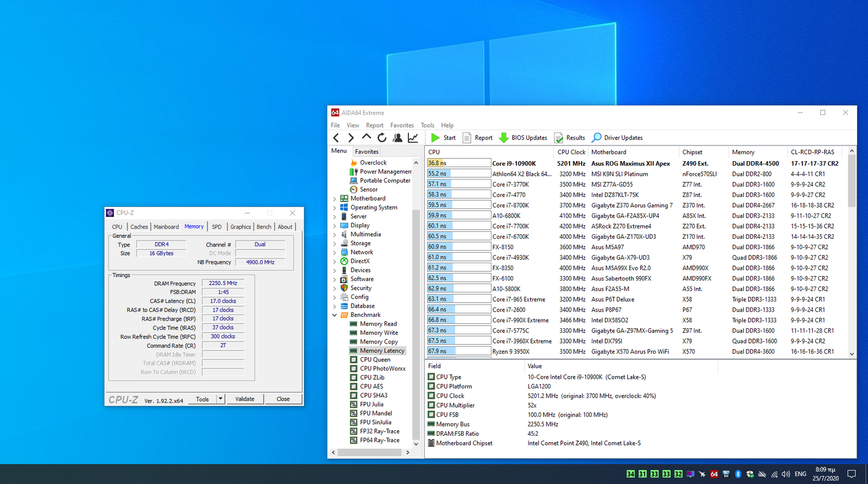Open the Report toolbar item
The image size is (868, 484).
[477, 138]
